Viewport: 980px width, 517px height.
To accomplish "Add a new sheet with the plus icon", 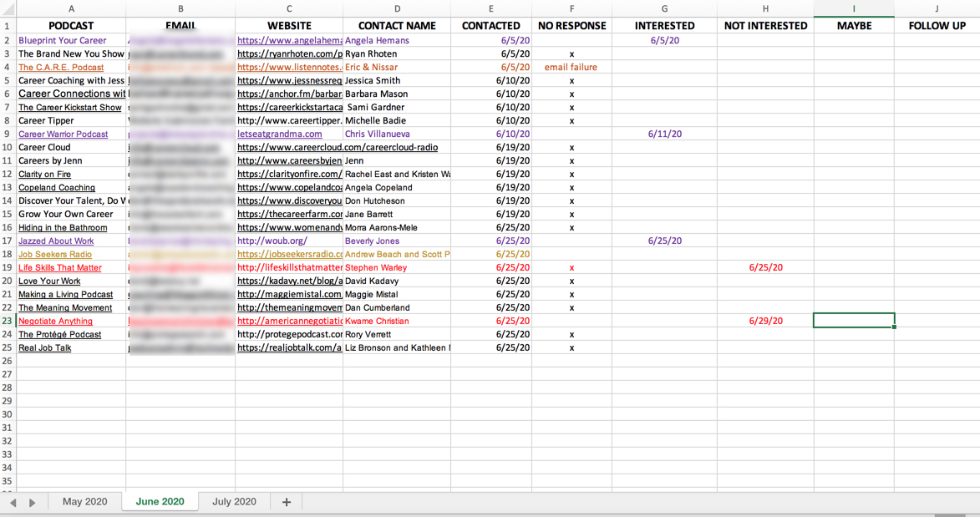I will tap(287, 501).
